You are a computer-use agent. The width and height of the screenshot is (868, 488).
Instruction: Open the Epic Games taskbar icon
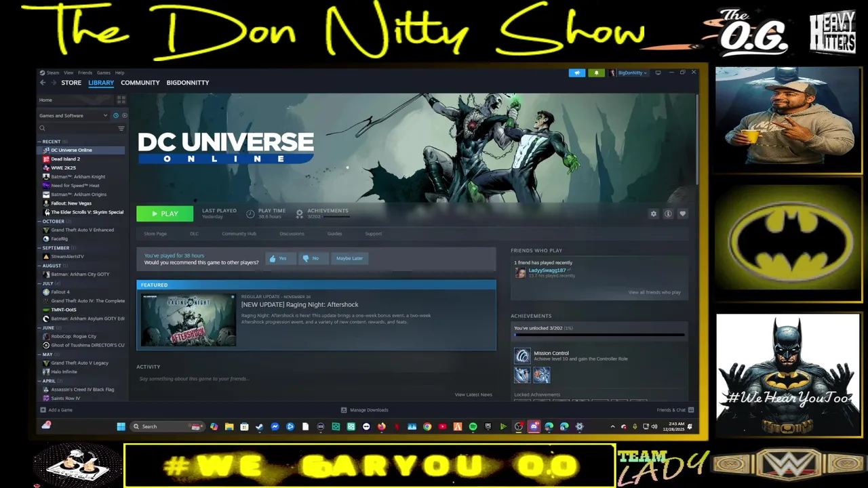[488, 426]
